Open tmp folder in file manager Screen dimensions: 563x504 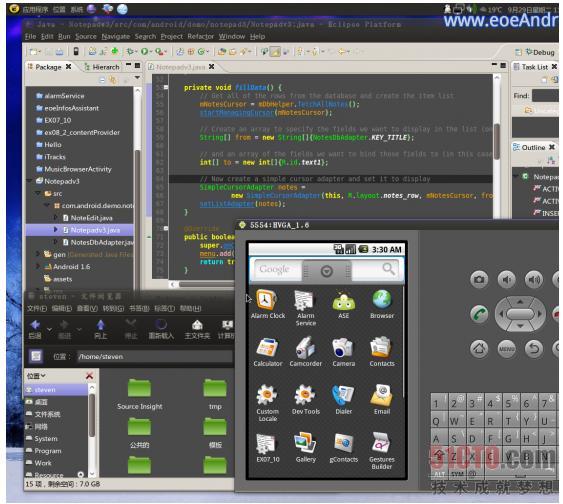pyautogui.click(x=215, y=394)
